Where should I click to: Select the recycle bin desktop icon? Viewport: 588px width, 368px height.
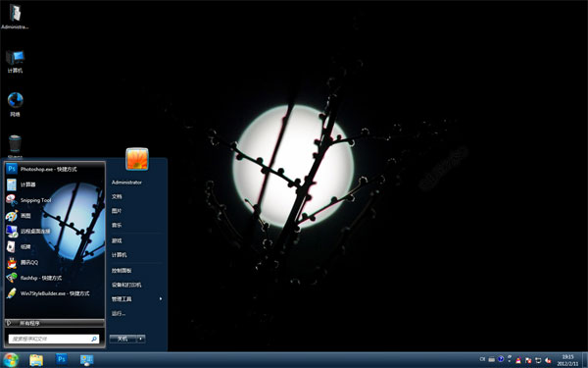point(15,146)
